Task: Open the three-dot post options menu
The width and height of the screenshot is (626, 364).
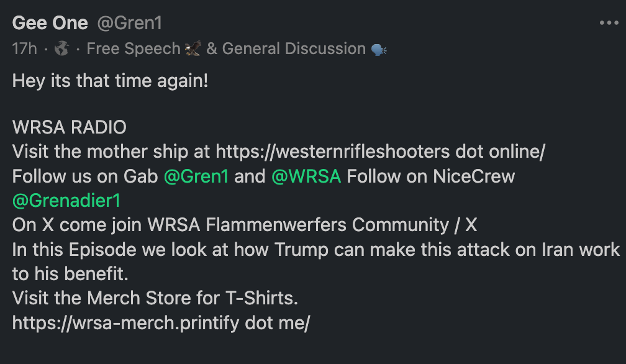Action: tap(609, 24)
